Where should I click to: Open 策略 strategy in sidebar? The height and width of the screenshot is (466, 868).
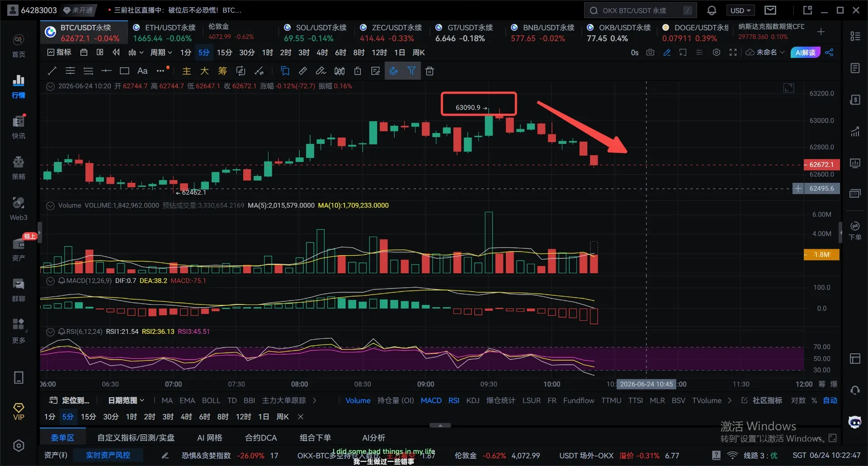(19, 167)
